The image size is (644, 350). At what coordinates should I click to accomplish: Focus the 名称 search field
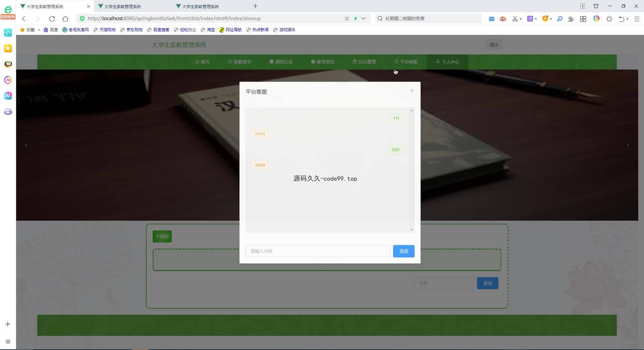coord(444,283)
